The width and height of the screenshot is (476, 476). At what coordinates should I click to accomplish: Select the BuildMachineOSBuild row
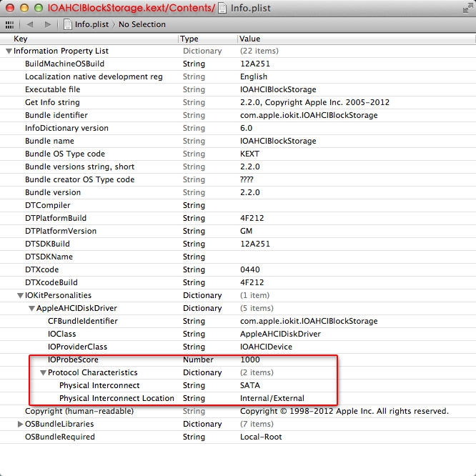click(x=238, y=64)
